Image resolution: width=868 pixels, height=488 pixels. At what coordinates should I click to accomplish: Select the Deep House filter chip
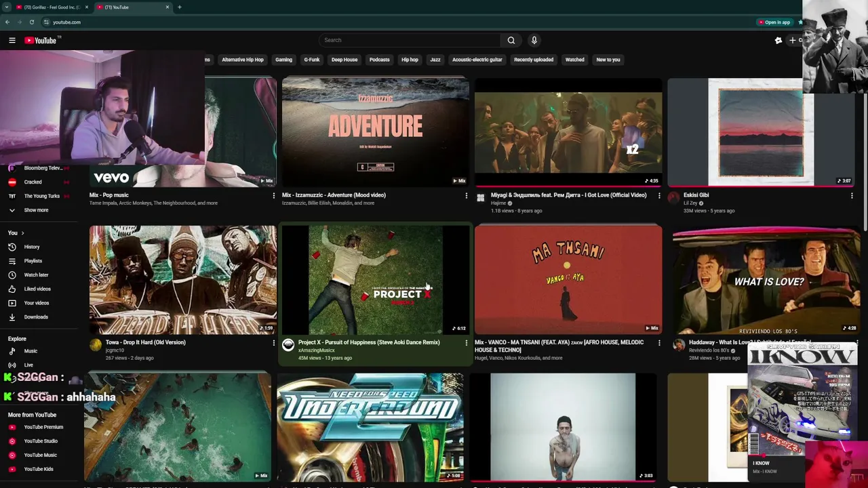[344, 60]
